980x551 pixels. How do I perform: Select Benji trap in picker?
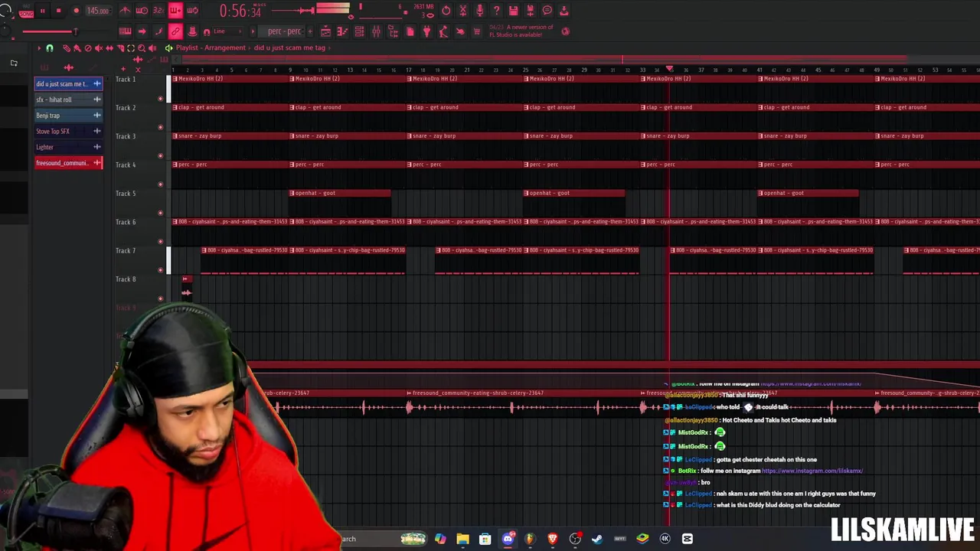click(x=68, y=116)
